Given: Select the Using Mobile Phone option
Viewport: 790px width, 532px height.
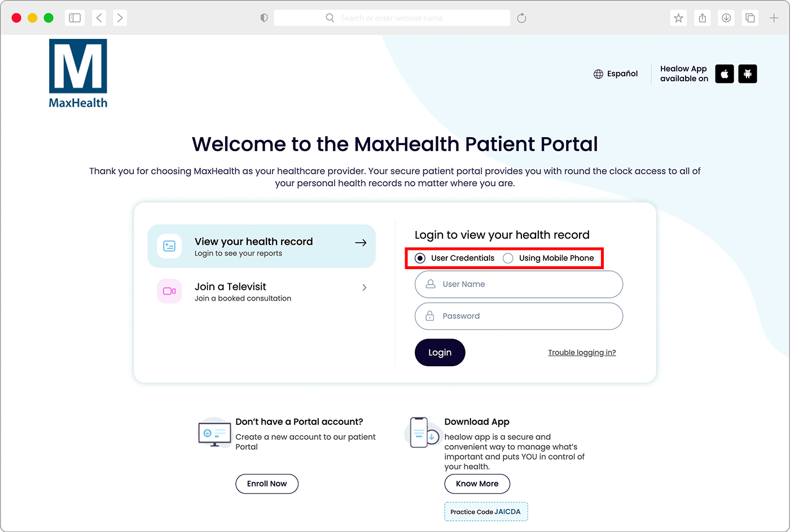Looking at the screenshot, I should click(x=508, y=258).
